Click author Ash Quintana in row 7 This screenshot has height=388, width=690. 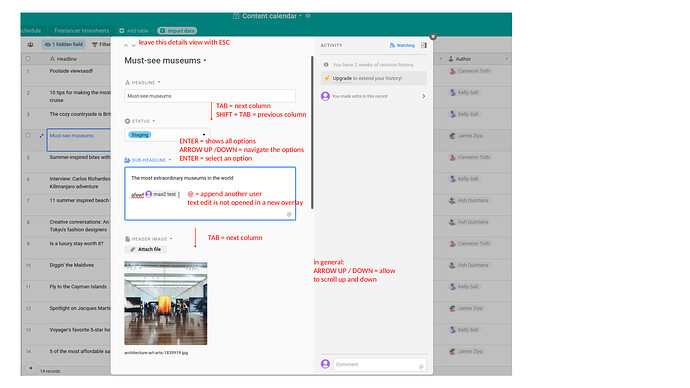pos(469,201)
